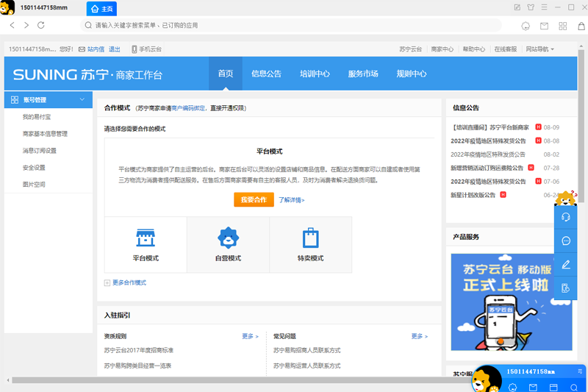Open 消息订阅设置 in sidebar

[x=40, y=151]
